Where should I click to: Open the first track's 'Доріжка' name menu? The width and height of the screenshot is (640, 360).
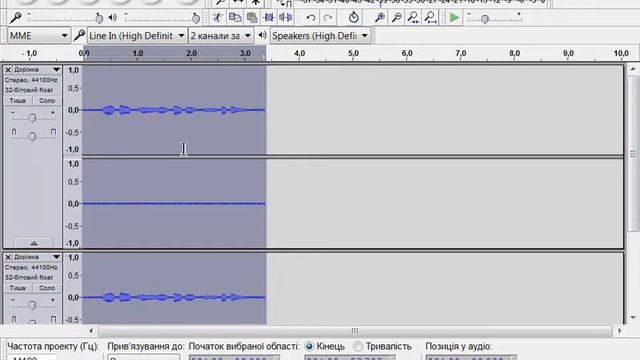click(37, 70)
